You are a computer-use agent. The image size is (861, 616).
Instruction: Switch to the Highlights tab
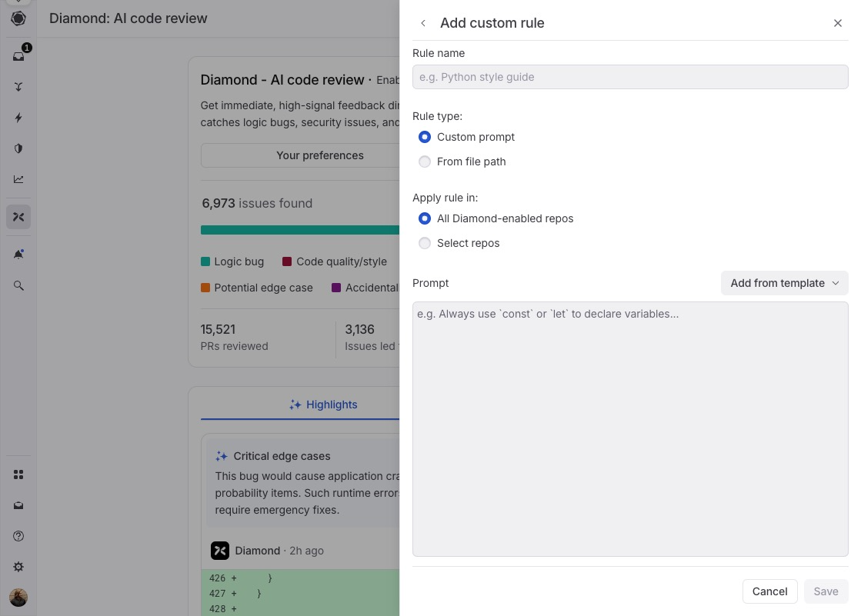coord(323,405)
